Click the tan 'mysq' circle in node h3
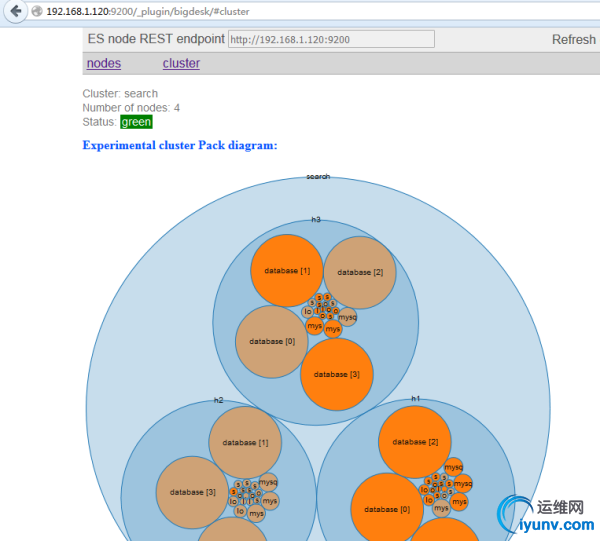This screenshot has width=600, height=541. (x=347, y=317)
